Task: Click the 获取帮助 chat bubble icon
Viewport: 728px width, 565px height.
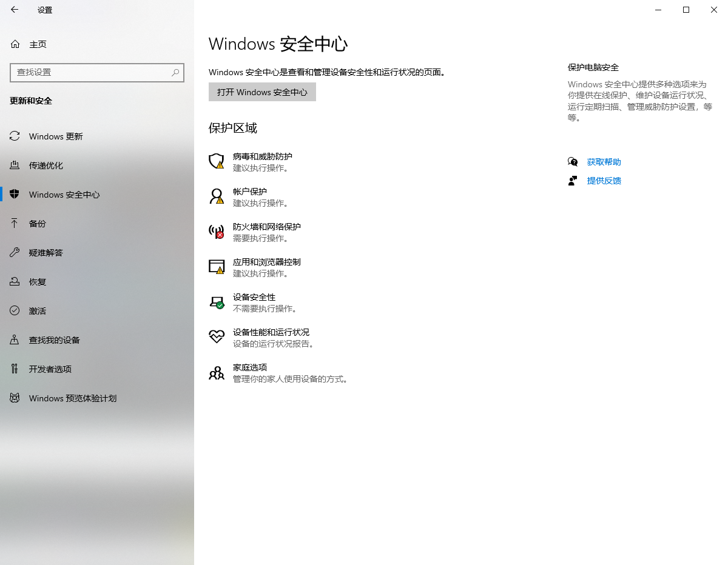Action: 573,162
